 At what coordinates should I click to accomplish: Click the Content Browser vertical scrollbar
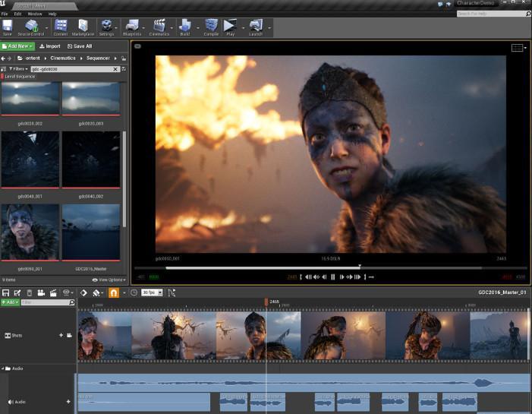tap(124, 179)
